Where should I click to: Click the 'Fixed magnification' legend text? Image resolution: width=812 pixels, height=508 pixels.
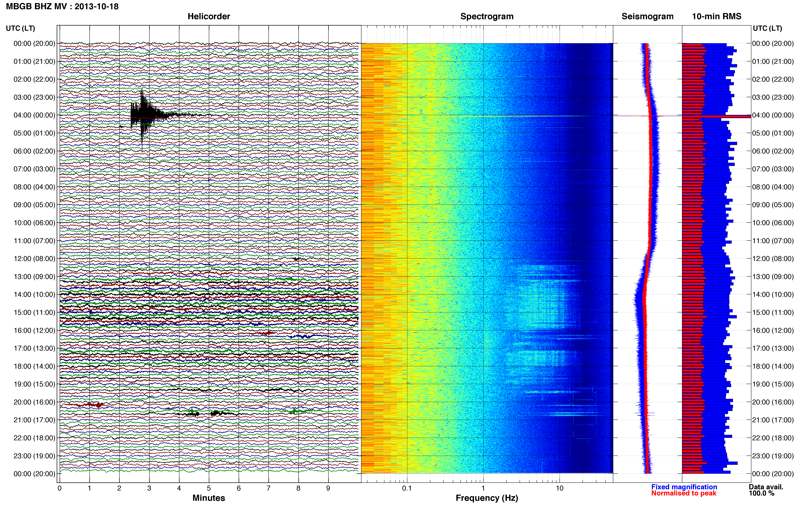pos(684,487)
